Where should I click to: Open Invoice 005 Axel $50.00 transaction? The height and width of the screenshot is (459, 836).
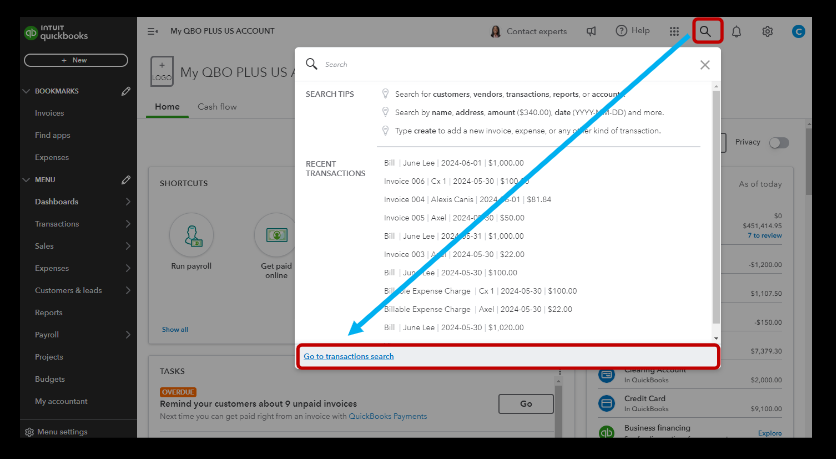point(454,218)
